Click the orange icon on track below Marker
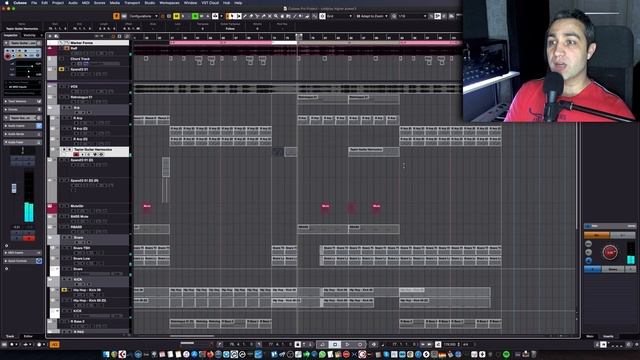The image size is (640, 360). tap(67, 48)
